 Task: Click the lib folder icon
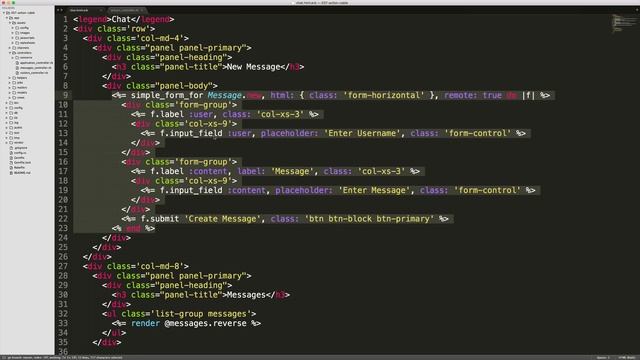pos(11,118)
